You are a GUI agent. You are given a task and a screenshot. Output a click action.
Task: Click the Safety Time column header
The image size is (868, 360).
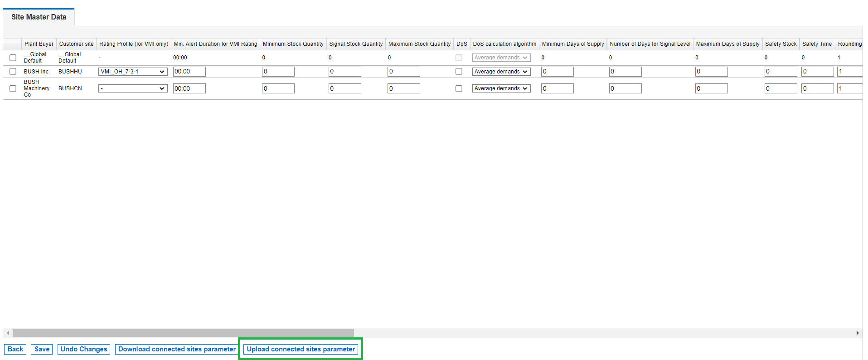817,44
